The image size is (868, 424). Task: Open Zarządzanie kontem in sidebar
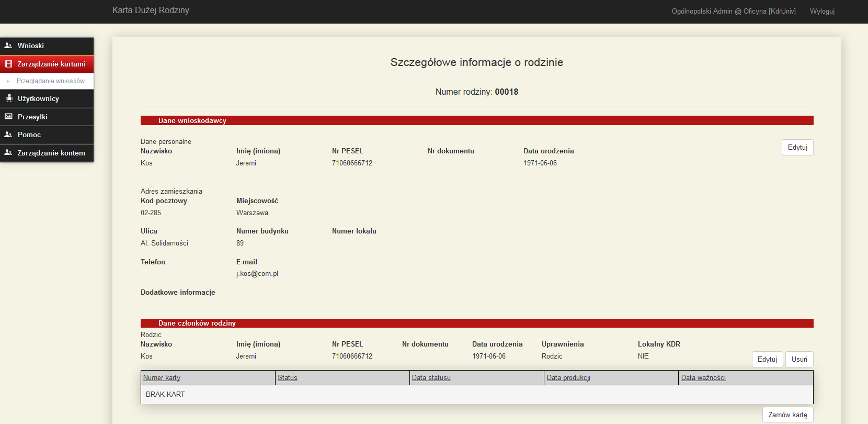coord(47,153)
